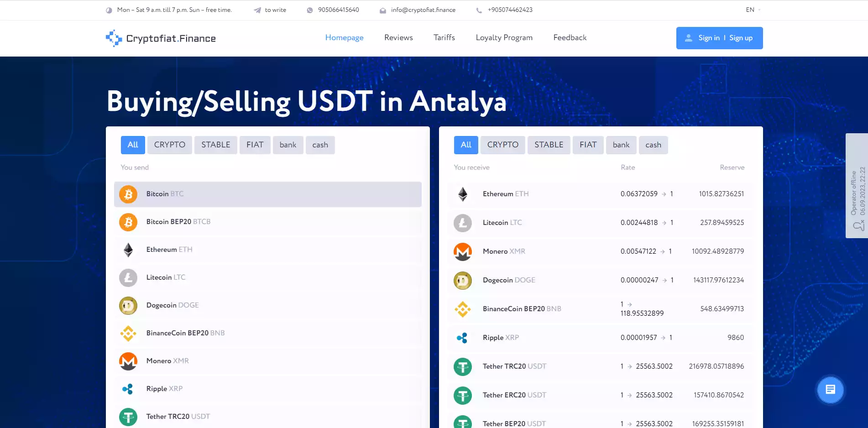This screenshot has width=868, height=428.
Task: Select the All filter in You receive panel
Action: click(466, 145)
